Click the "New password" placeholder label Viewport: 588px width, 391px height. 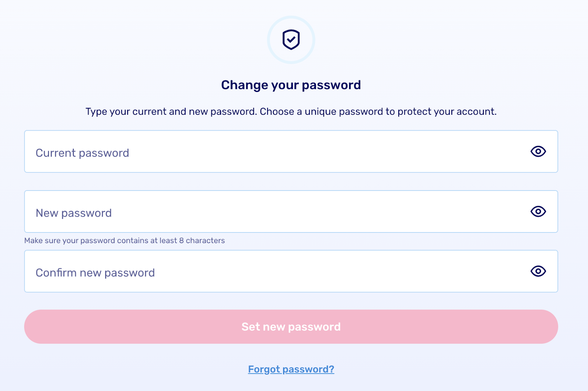[x=73, y=213]
